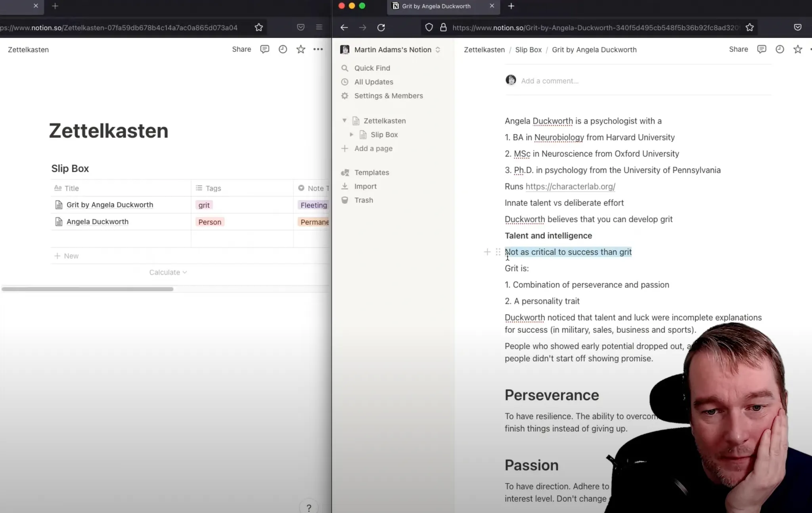Select the Grit by Angela Duckworth browser tab

click(x=436, y=6)
